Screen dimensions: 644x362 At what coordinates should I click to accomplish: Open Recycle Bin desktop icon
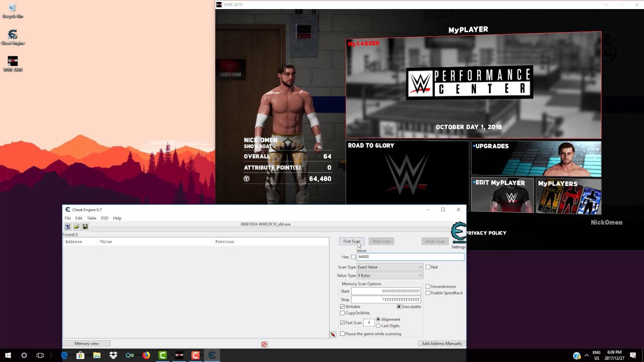click(x=13, y=11)
